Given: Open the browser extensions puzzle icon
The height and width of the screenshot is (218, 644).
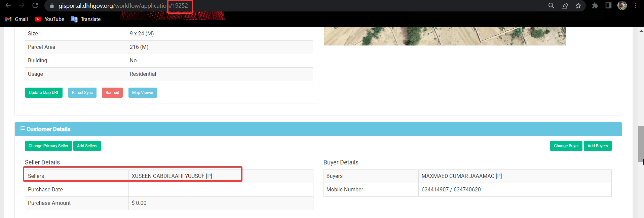Looking at the screenshot, I should click(595, 6).
